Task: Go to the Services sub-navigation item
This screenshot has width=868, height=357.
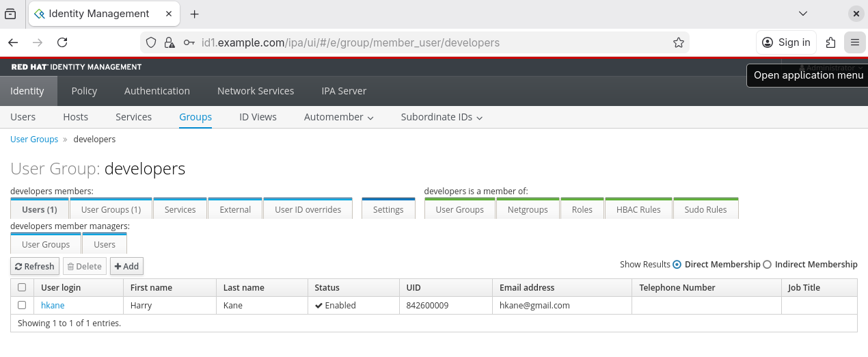Action: pyautogui.click(x=134, y=117)
